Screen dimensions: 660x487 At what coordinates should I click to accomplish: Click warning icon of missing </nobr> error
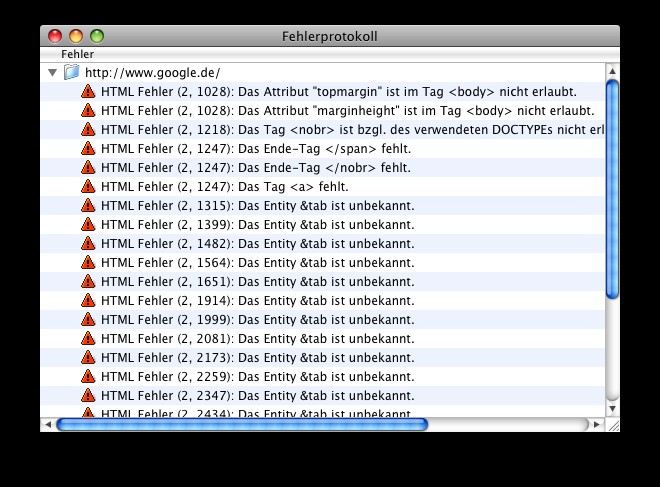(x=88, y=168)
